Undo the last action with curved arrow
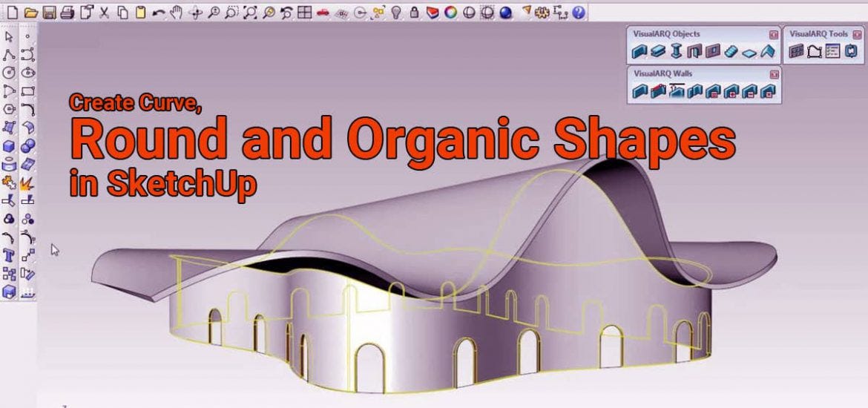Image resolution: width=868 pixels, height=408 pixels. [158, 13]
